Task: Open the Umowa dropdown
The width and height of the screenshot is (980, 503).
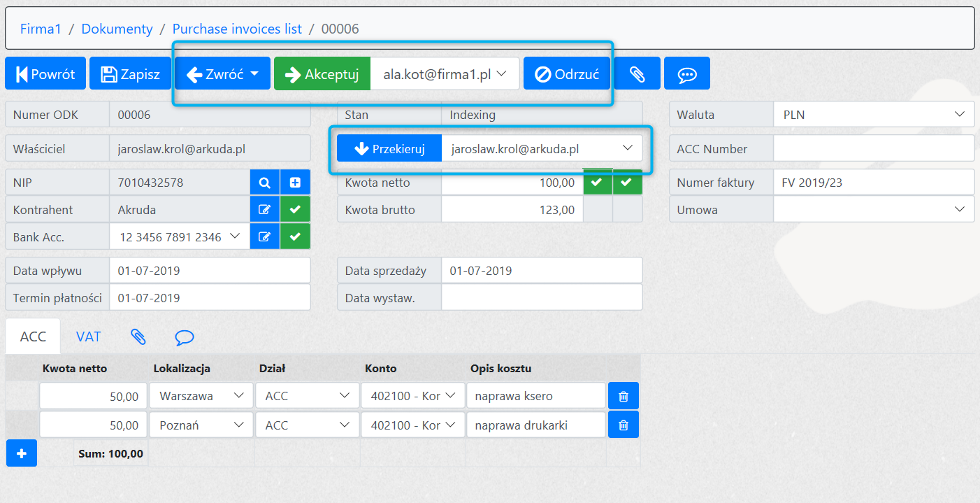Action: click(x=873, y=210)
